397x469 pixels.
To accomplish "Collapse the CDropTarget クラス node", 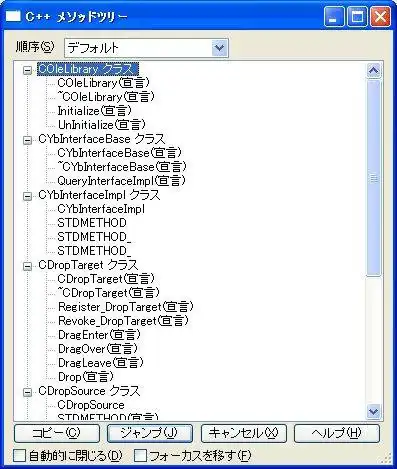I will [x=27, y=266].
